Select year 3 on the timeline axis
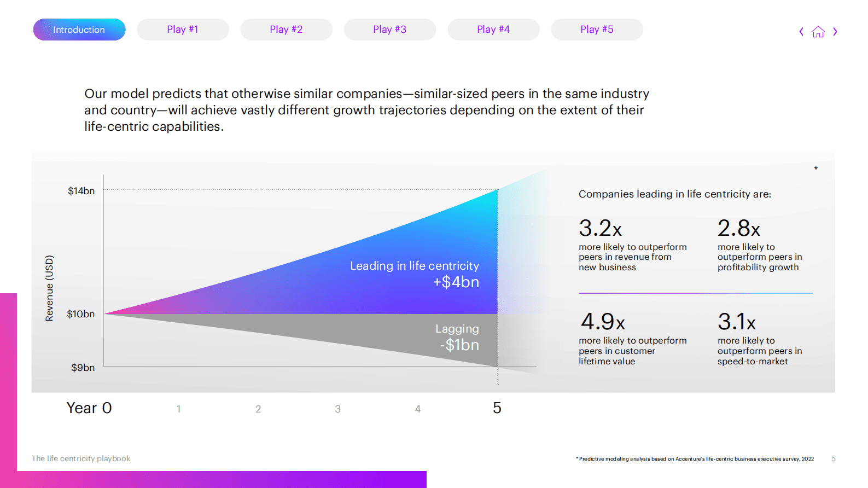 point(338,409)
